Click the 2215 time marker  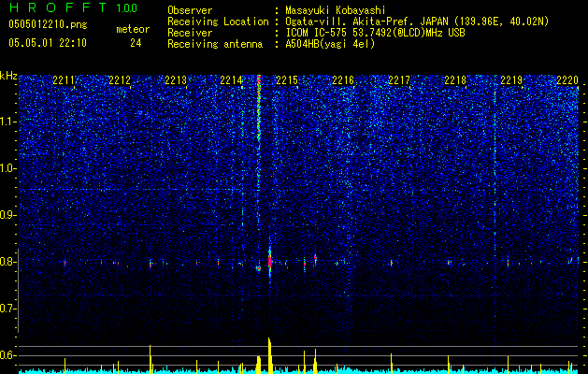[x=287, y=79]
